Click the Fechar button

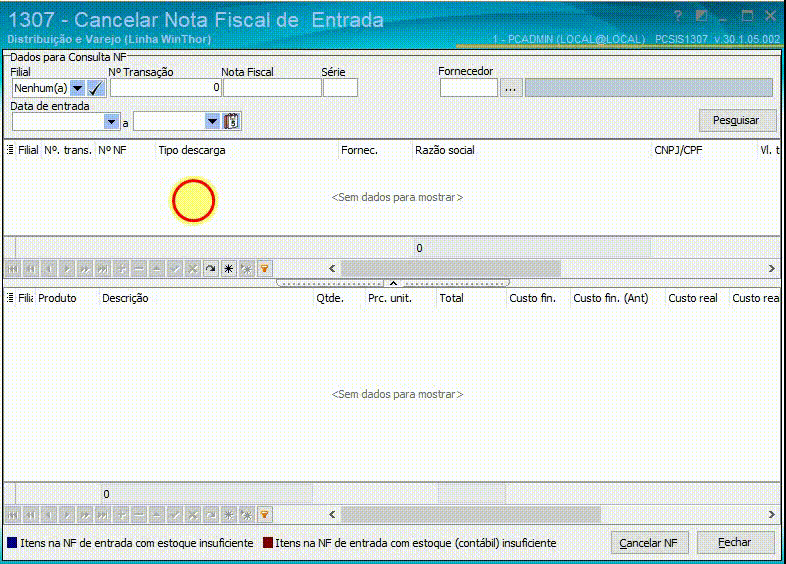pyautogui.click(x=736, y=542)
